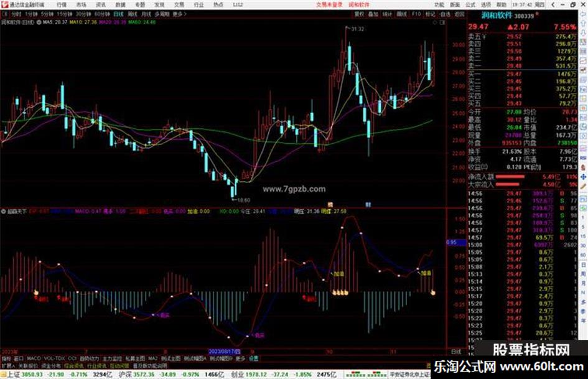Click the 统计 statistics button
Screen dimensions: 588x379
(x=388, y=14)
